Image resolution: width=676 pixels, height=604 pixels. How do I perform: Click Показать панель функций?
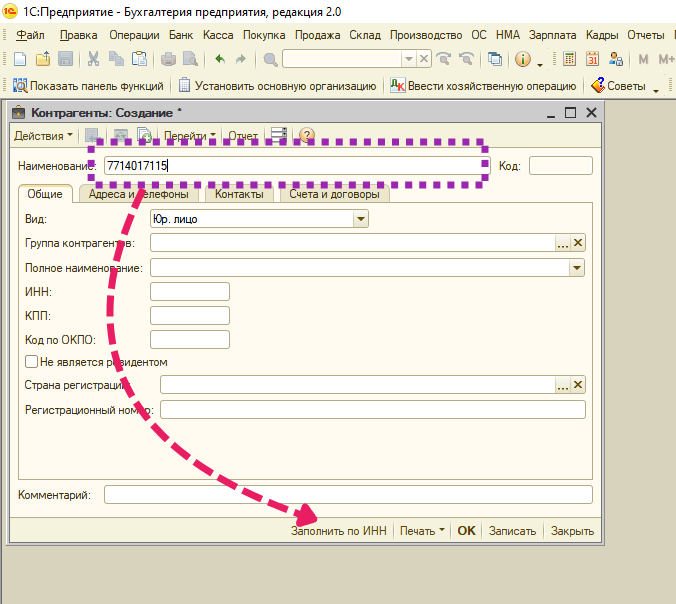[x=88, y=86]
